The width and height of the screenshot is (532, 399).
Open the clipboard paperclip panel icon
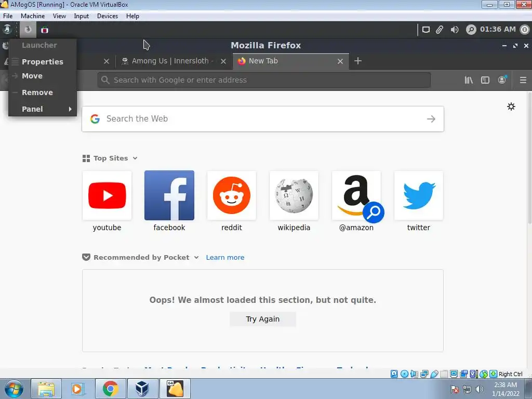coord(440,30)
